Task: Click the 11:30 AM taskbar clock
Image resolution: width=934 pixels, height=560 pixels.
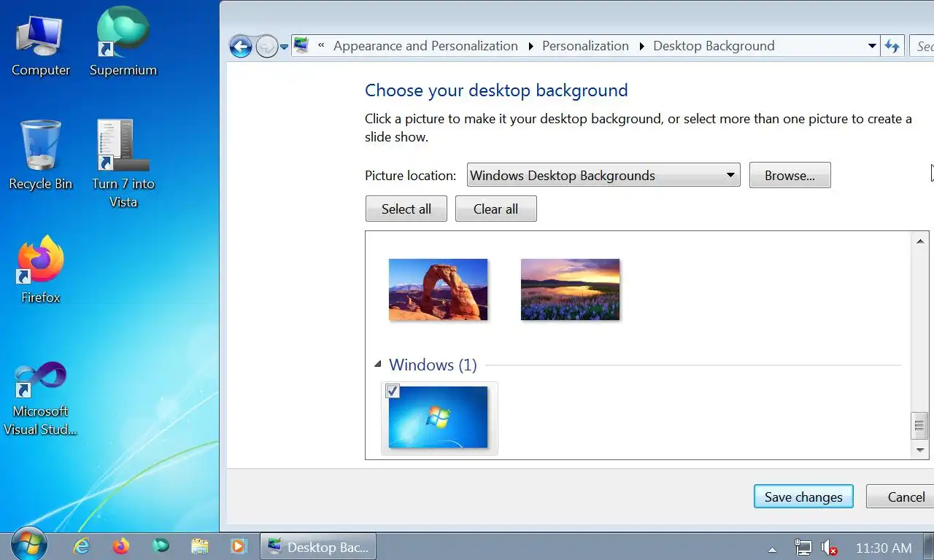Action: (x=883, y=548)
